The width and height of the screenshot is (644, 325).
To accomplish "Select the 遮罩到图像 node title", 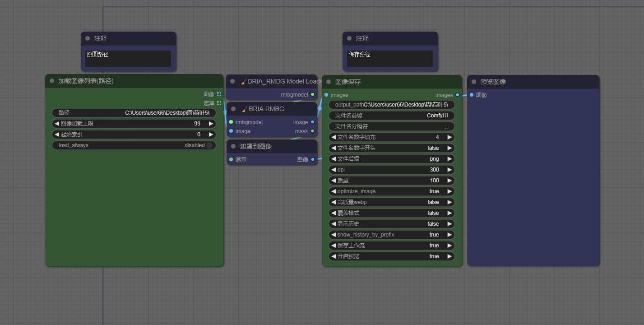I will click(x=256, y=146).
